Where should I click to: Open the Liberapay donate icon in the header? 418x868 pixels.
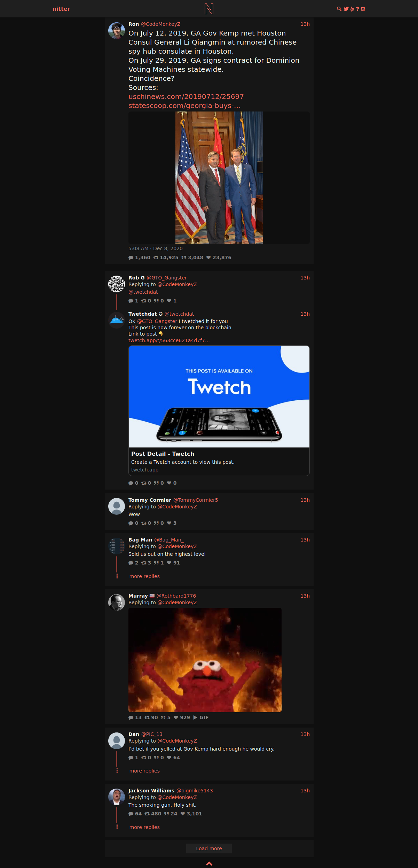[352, 9]
